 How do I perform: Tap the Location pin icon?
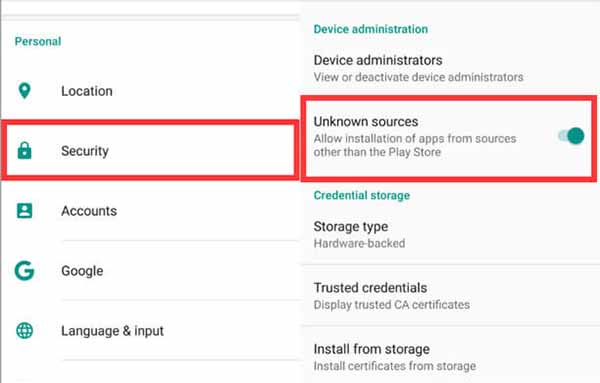click(x=24, y=91)
